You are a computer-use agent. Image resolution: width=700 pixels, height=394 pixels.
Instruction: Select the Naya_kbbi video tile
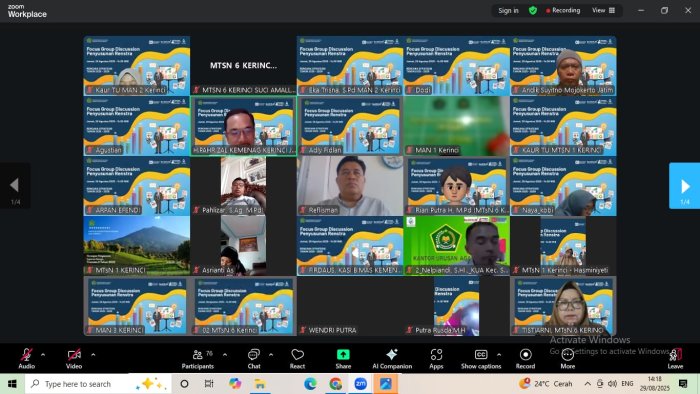[x=563, y=186]
